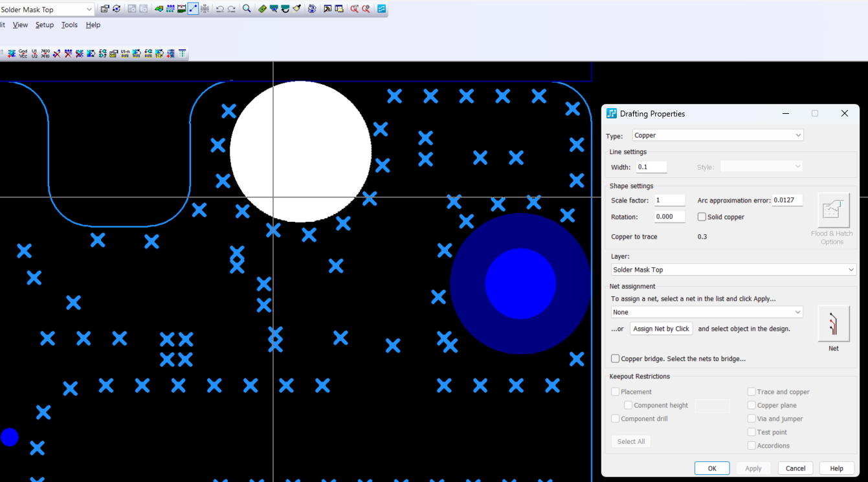
Task: Expand the Type dropdown showing Copper
Action: 717,135
